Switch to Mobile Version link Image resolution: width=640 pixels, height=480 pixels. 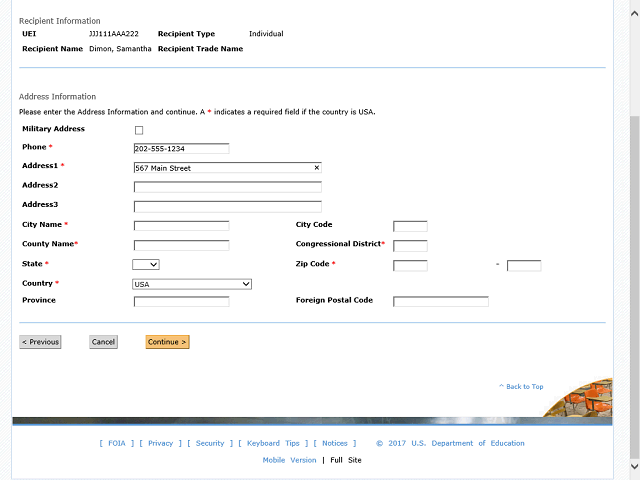click(x=289, y=460)
